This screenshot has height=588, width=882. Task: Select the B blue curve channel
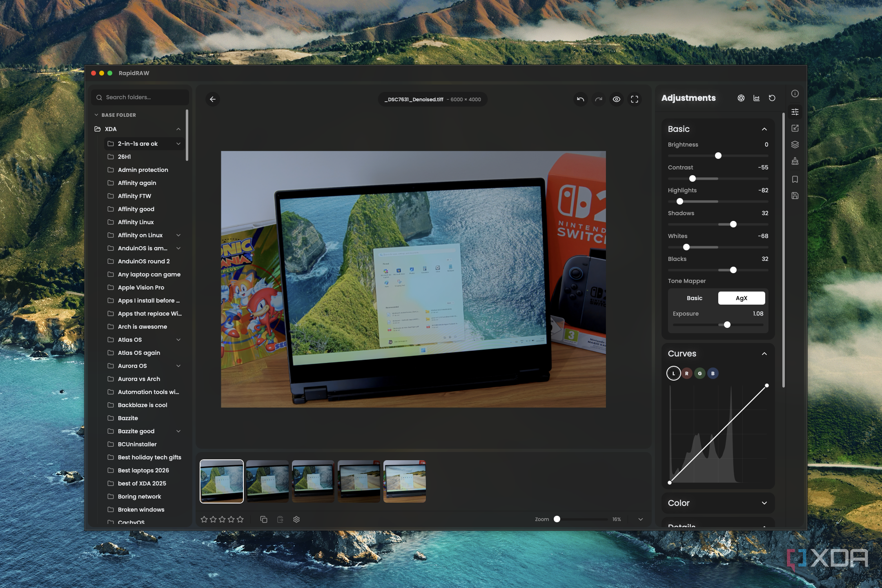pos(713,373)
